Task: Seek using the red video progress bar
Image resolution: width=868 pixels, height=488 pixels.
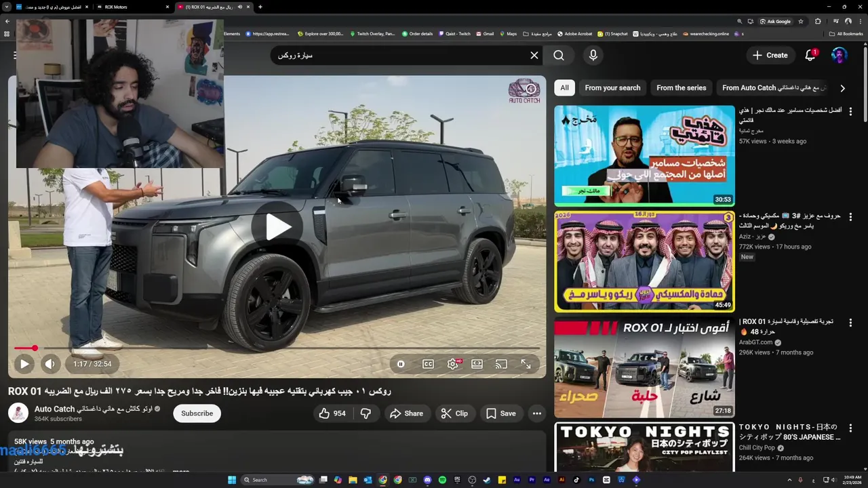Action: click(x=277, y=348)
